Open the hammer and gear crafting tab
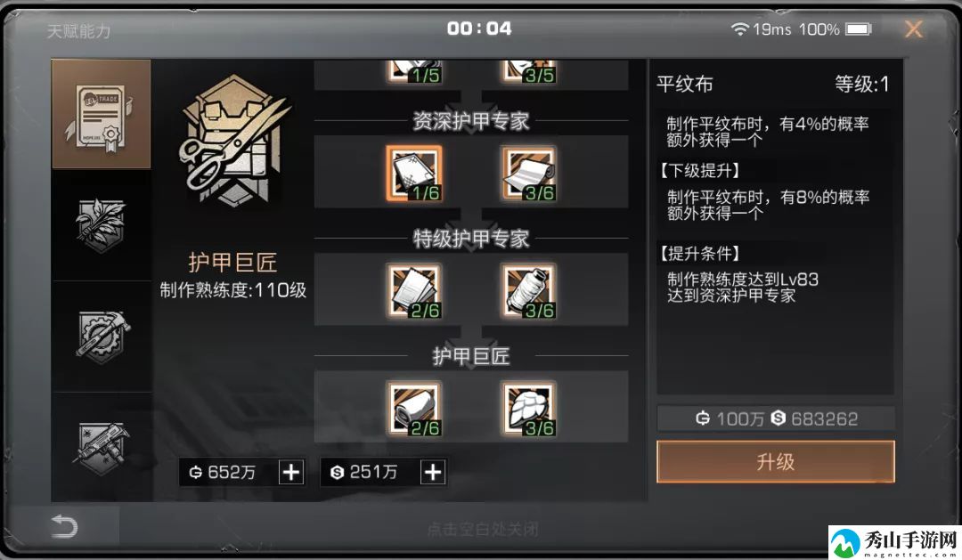 click(102, 337)
